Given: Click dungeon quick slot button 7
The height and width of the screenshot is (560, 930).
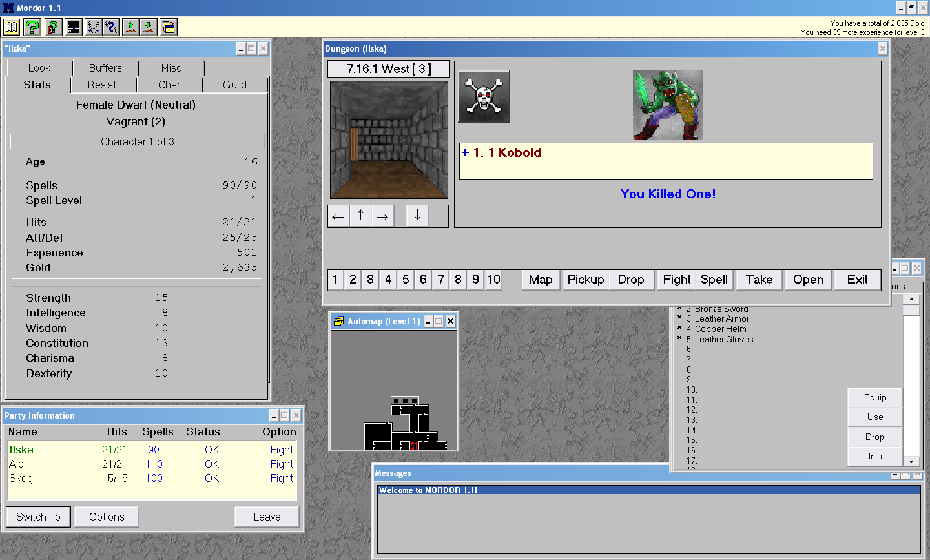Looking at the screenshot, I should click(x=440, y=280).
